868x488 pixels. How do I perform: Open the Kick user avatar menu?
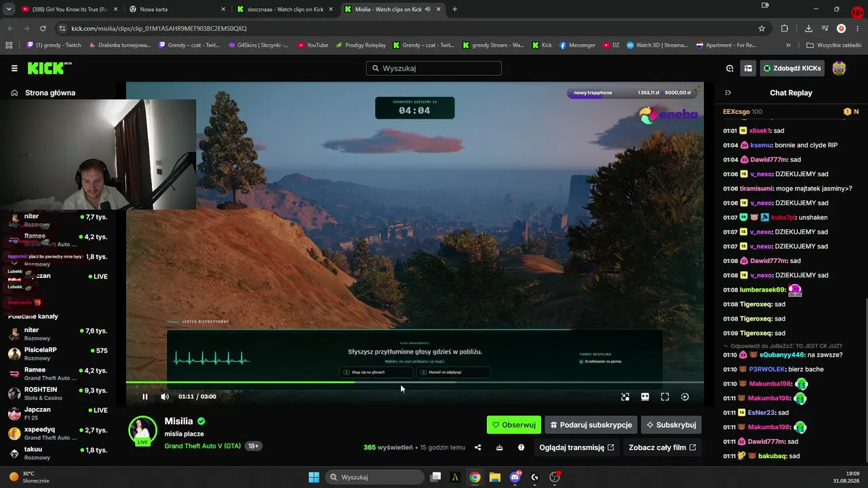839,68
